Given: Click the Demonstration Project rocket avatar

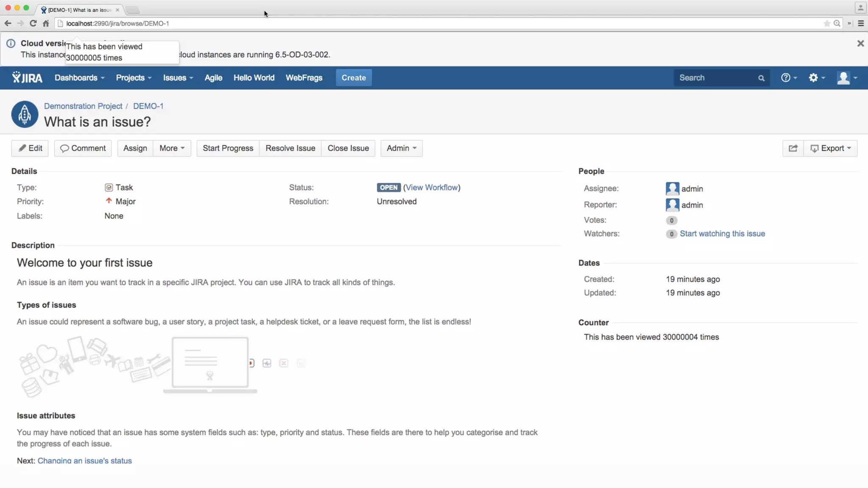Looking at the screenshot, I should click(x=25, y=114).
